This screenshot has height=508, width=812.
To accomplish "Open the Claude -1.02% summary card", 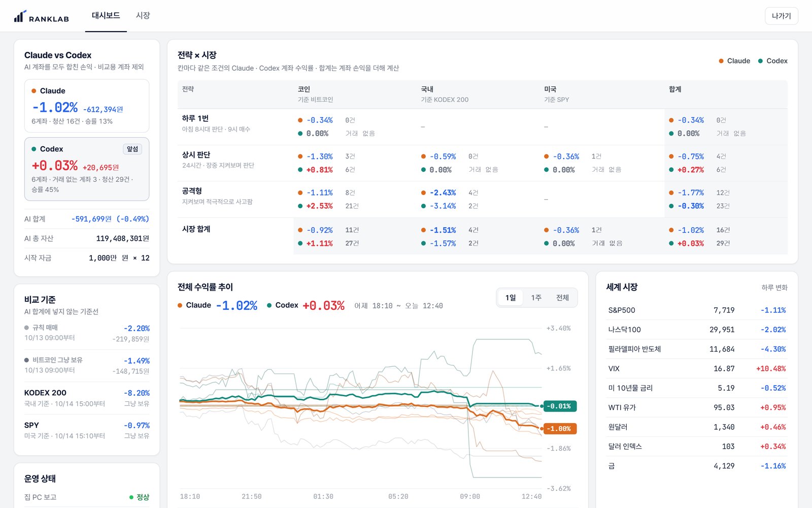I will [87, 106].
